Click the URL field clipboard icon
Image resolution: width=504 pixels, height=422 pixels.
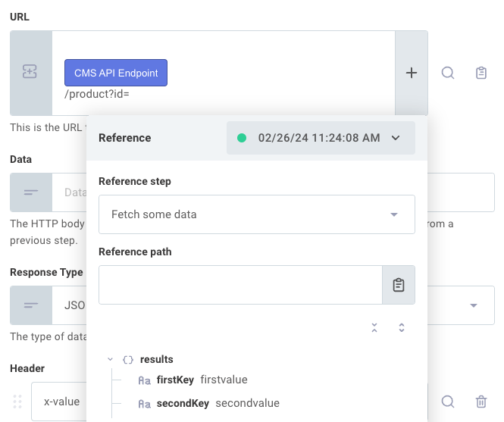(x=481, y=73)
